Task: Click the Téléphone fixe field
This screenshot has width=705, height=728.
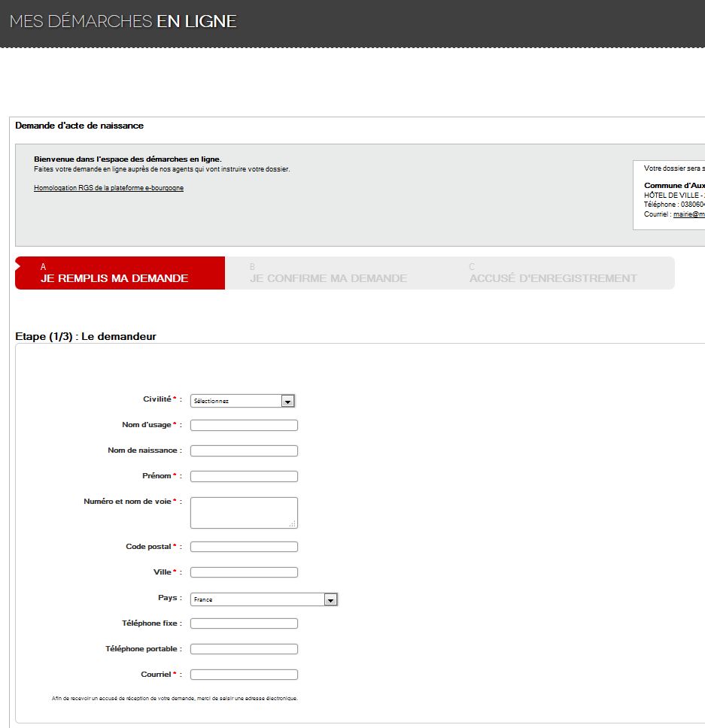Action: pyautogui.click(x=244, y=623)
